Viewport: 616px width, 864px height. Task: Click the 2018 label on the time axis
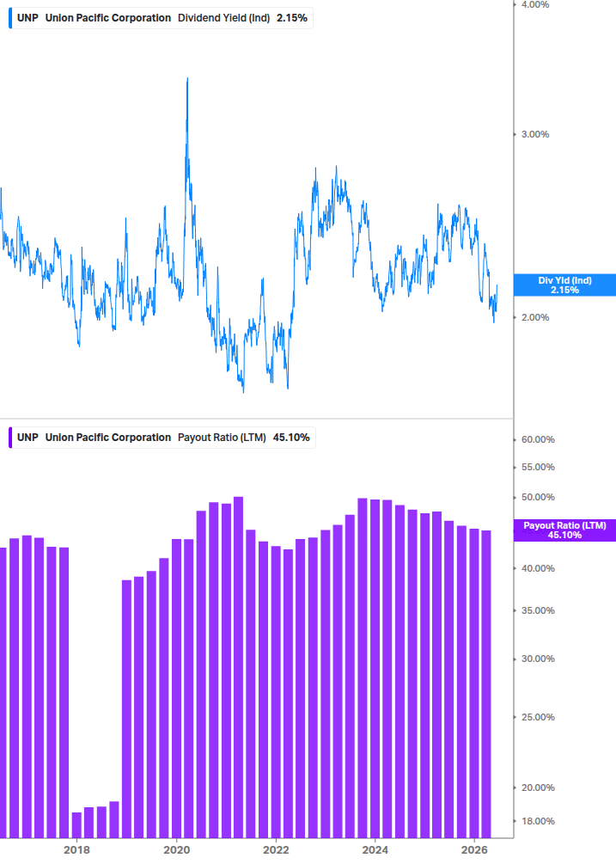[x=77, y=849]
